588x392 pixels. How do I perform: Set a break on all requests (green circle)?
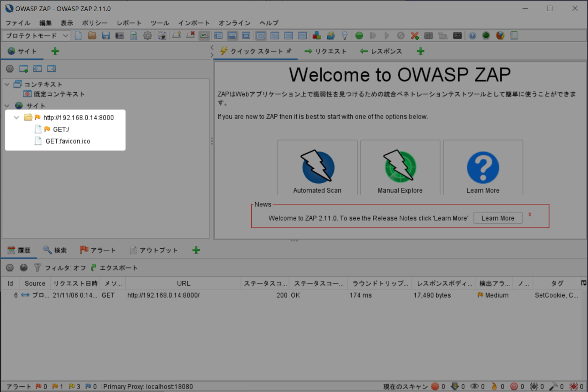[x=359, y=35]
